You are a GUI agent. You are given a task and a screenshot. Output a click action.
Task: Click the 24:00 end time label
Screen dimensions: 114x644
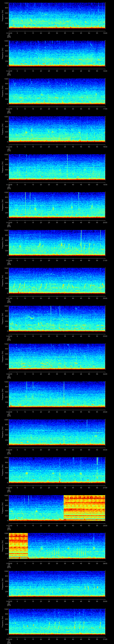(105, 374)
